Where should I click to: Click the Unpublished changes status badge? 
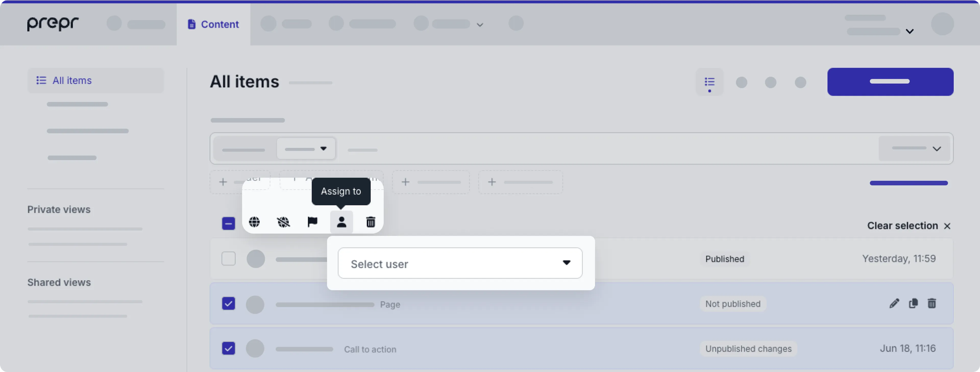(x=748, y=349)
